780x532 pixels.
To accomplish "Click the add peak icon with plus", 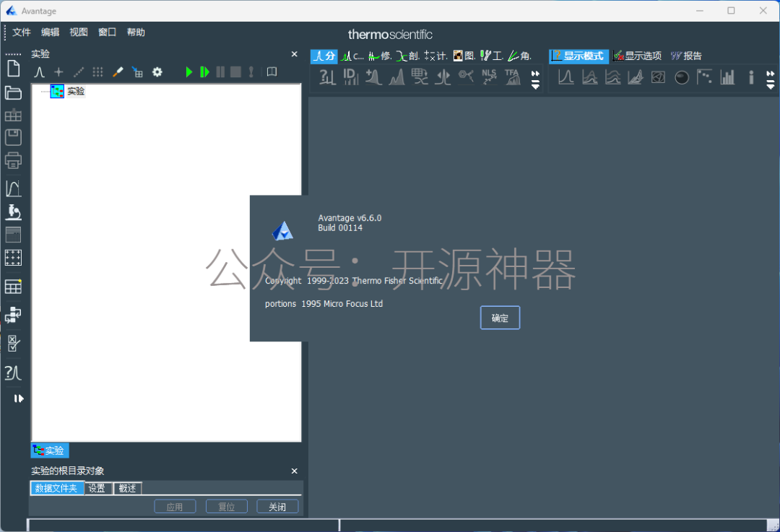I will (x=373, y=77).
